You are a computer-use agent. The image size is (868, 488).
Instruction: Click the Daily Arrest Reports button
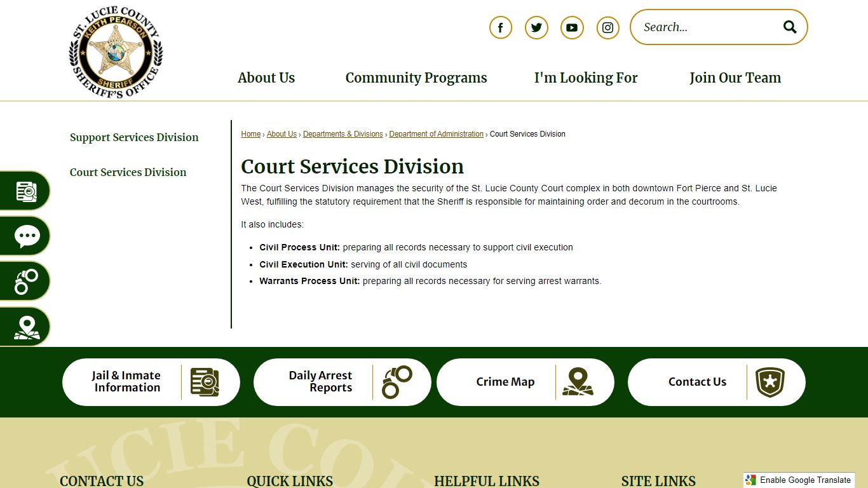pyautogui.click(x=342, y=382)
